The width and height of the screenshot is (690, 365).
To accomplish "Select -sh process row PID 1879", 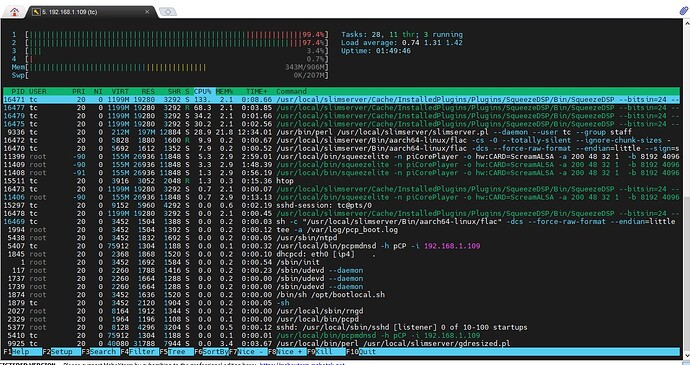I will tap(341, 303).
